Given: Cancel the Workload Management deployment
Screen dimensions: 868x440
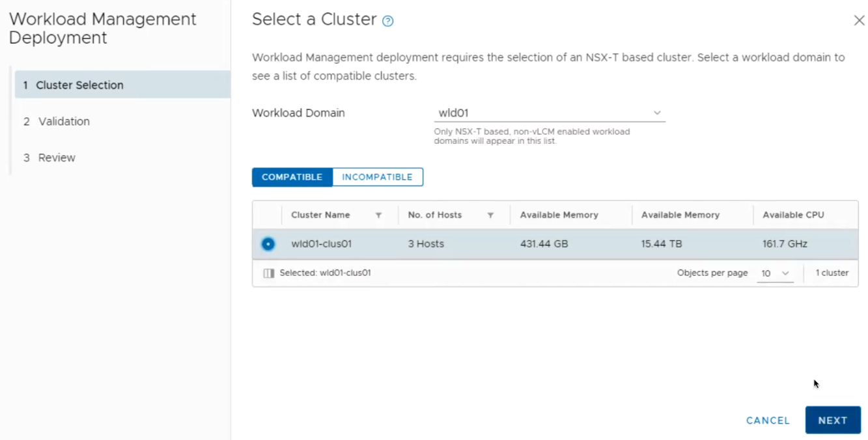Looking at the screenshot, I should 767,420.
